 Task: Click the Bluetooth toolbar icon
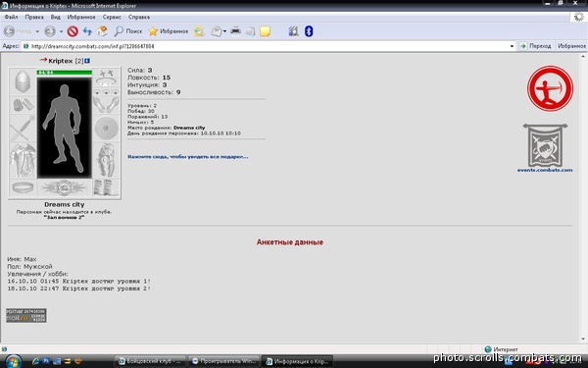coord(309,31)
